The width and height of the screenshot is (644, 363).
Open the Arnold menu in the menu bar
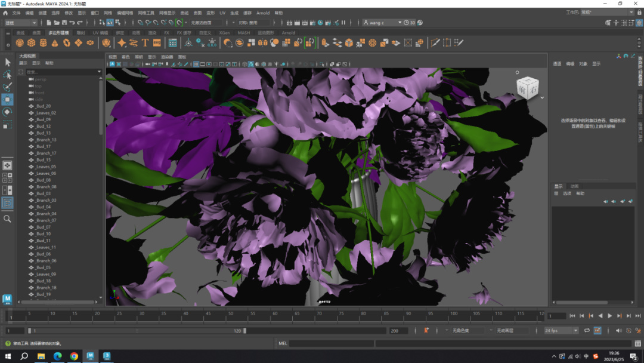pyautogui.click(x=262, y=13)
